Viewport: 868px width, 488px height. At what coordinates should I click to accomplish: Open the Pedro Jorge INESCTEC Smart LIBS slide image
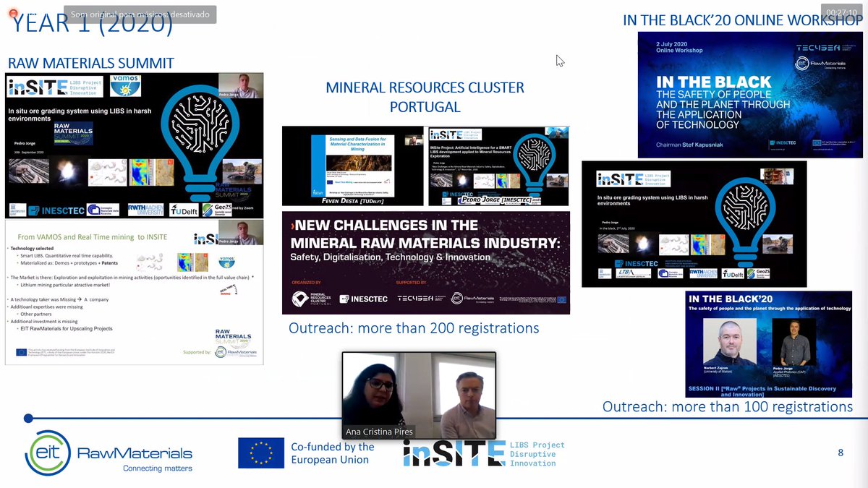pyautogui.click(x=498, y=166)
